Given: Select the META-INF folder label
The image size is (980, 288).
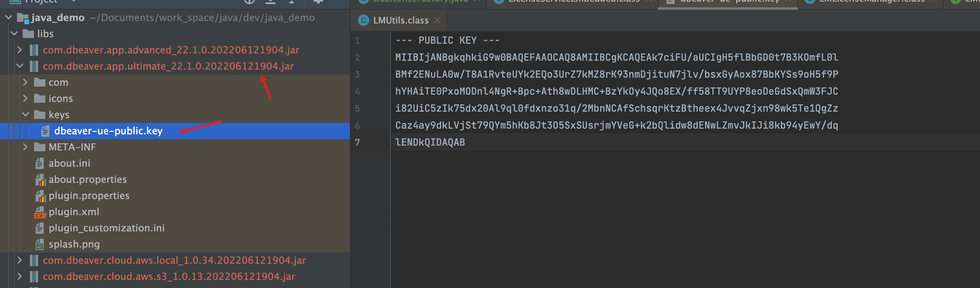Looking at the screenshot, I should [72, 147].
